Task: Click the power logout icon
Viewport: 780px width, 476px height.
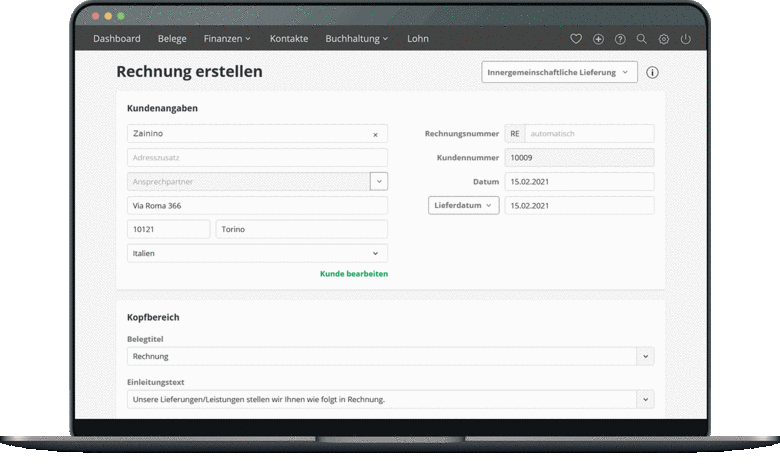Action: pos(686,39)
